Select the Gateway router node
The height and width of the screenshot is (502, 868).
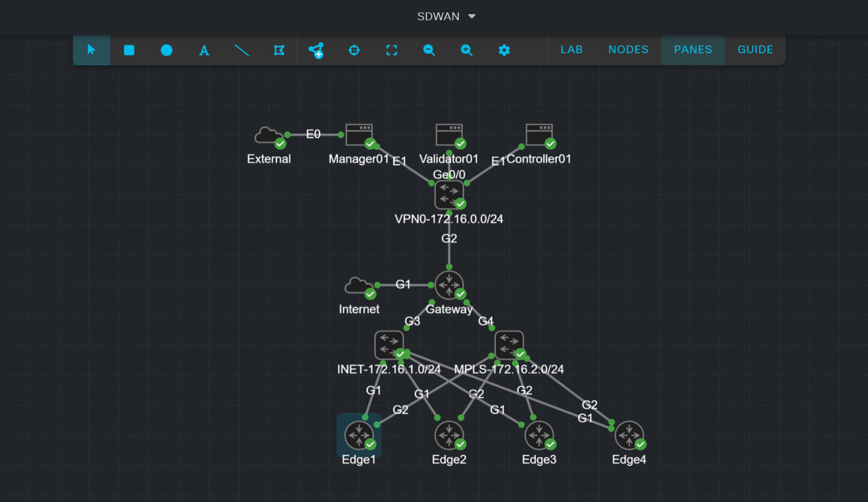449,284
